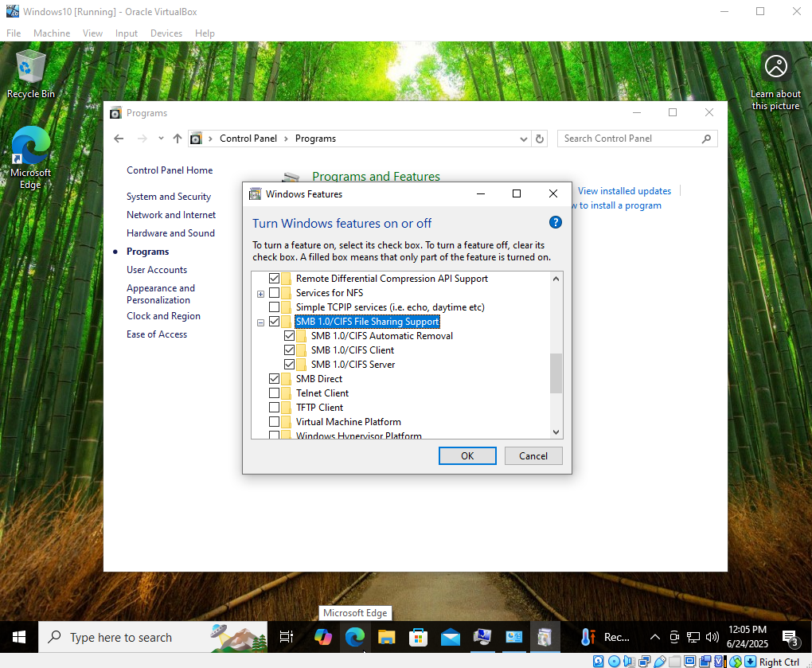Open Microsoft Store from the taskbar

tap(419, 637)
